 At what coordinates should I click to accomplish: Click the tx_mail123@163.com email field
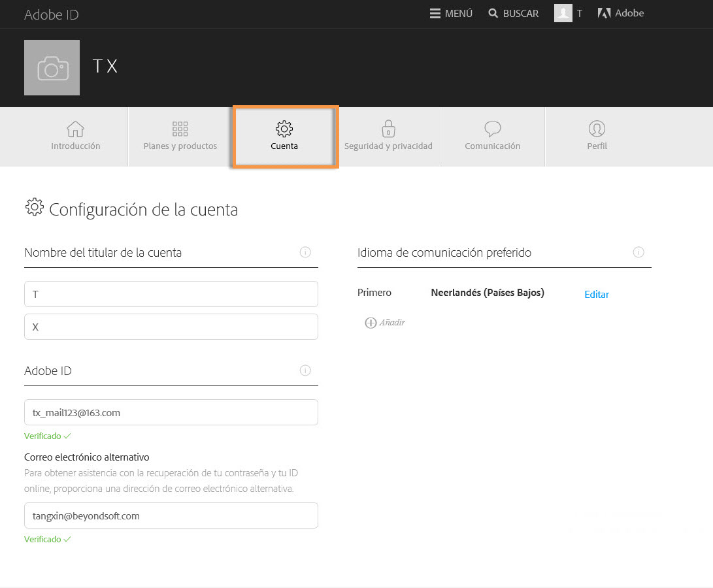[x=171, y=412]
